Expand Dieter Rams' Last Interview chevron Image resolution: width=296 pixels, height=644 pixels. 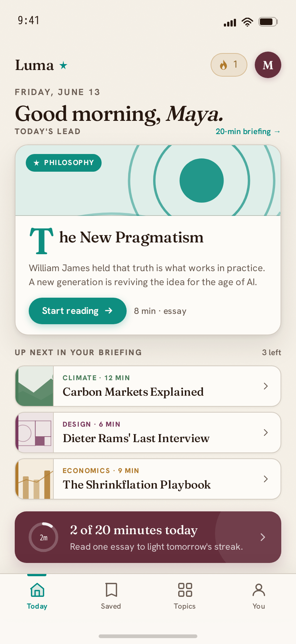coord(266,433)
